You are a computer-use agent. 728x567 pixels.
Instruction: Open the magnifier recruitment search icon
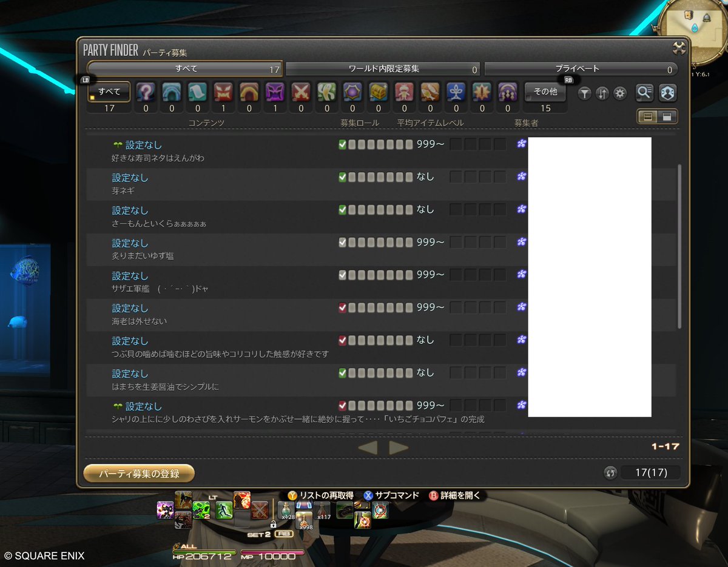(644, 93)
